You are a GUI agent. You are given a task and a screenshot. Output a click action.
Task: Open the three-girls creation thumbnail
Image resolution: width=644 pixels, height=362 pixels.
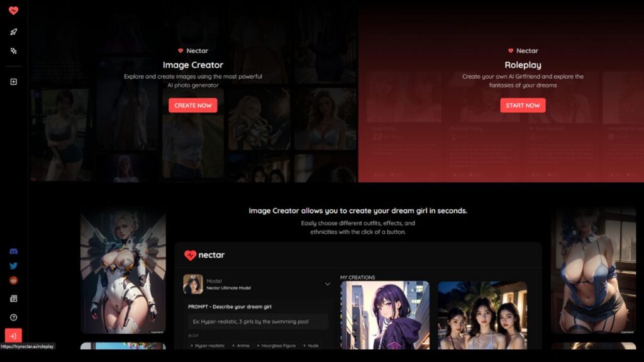(482, 315)
